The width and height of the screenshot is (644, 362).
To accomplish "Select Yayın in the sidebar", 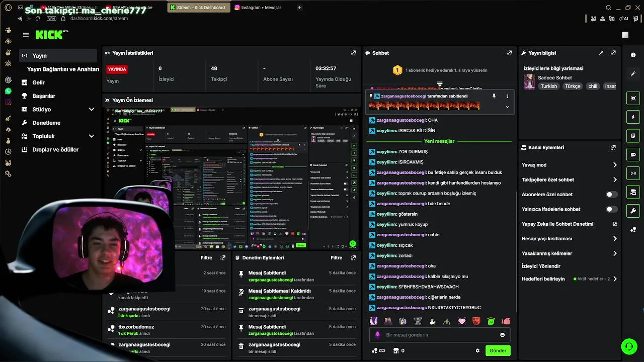I will (58, 56).
